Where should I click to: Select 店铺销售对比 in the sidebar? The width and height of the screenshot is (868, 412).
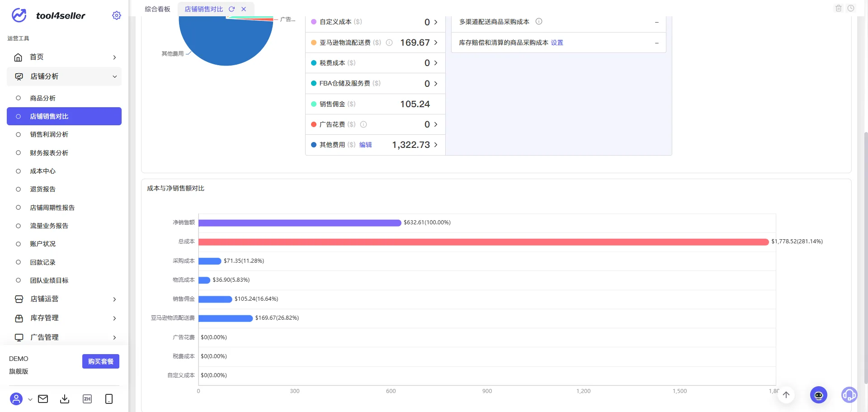point(64,116)
